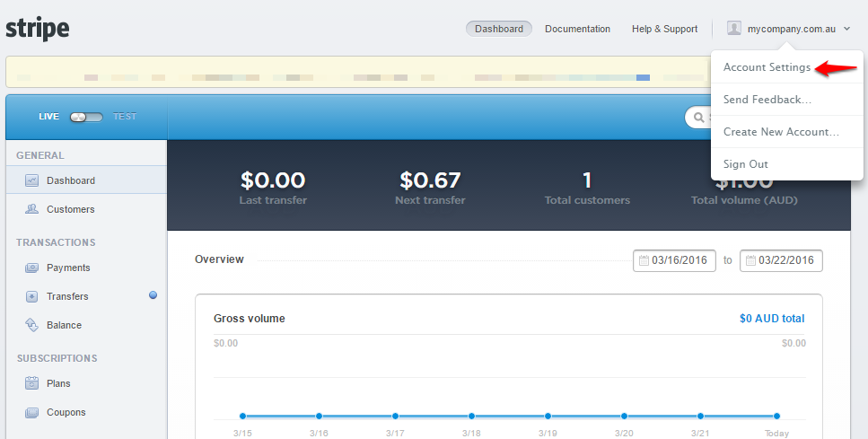The height and width of the screenshot is (439, 868).
Task: Click the Dashboard button in top navigation
Action: (498, 29)
